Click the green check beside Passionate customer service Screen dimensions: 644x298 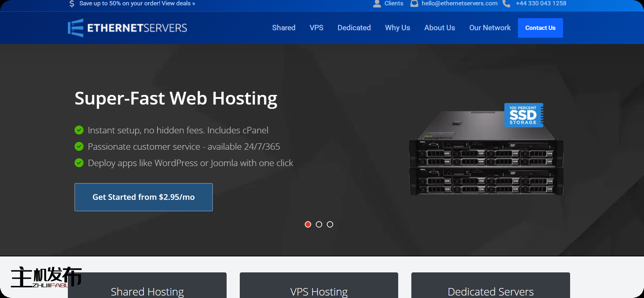79,147
